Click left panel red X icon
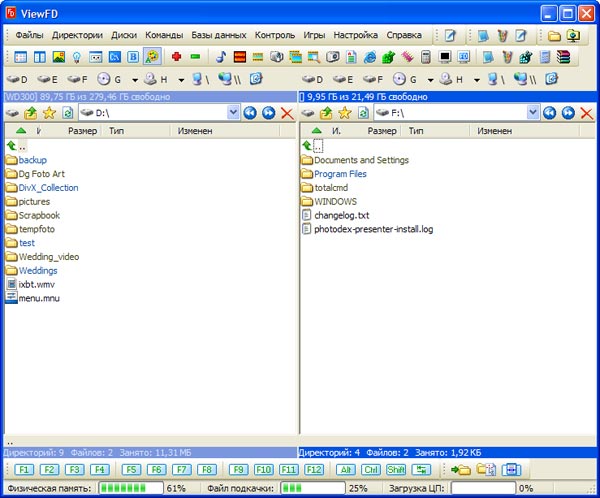600x498 pixels. (x=287, y=113)
